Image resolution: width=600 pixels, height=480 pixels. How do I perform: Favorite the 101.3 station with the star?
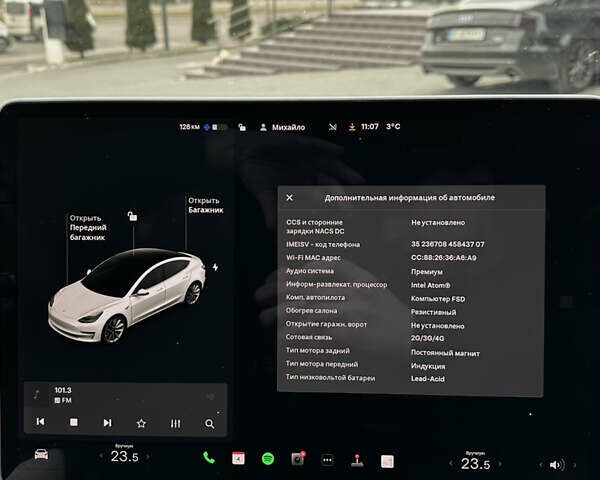tap(141, 423)
